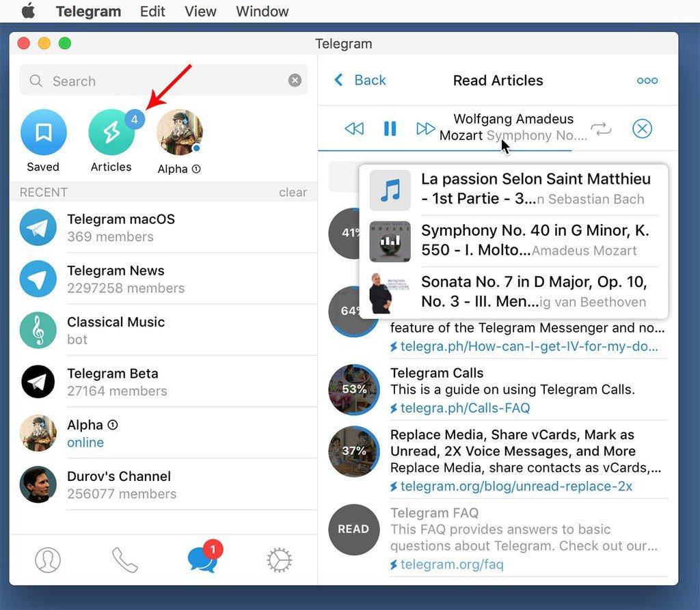Open the View menu

(x=200, y=11)
